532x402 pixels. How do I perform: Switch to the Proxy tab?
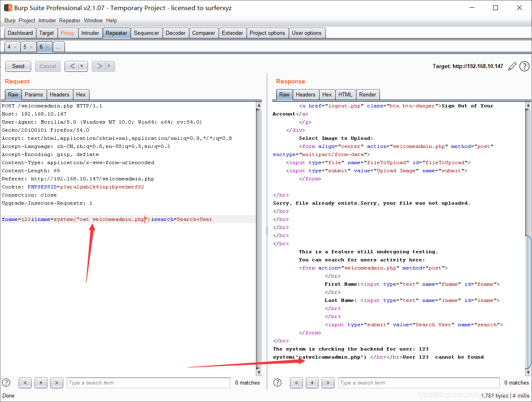pos(68,33)
